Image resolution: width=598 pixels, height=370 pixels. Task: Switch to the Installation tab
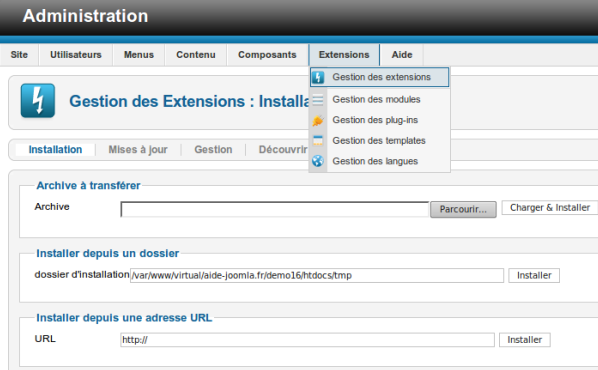(x=55, y=150)
